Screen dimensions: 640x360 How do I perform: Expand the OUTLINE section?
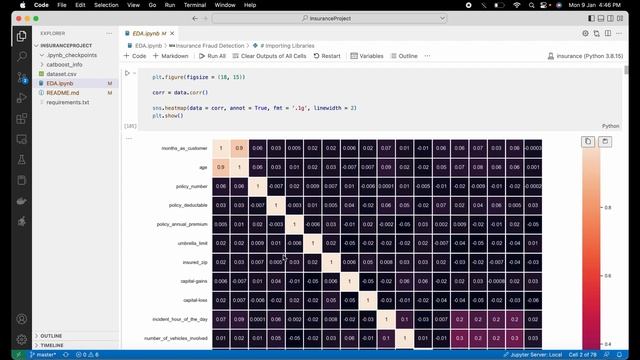(51, 336)
